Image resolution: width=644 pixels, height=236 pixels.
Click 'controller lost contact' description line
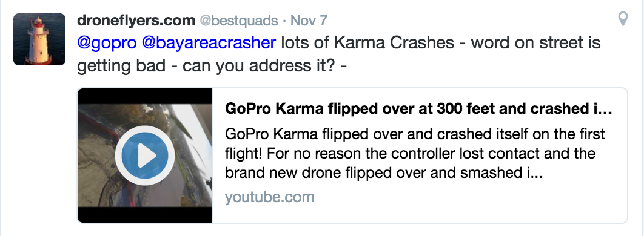[411, 154]
